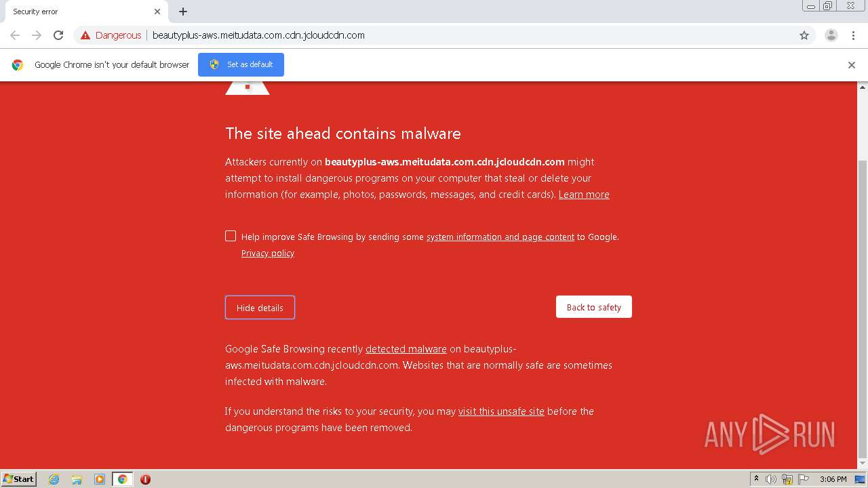Open the Windows Start menu
This screenshot has width=868, height=488.
[18, 479]
